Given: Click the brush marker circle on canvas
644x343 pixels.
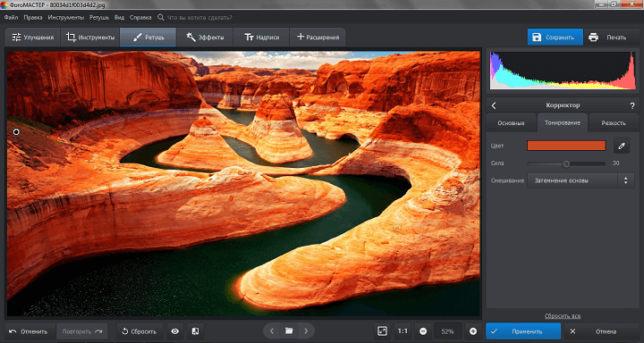Looking at the screenshot, I should (16, 132).
